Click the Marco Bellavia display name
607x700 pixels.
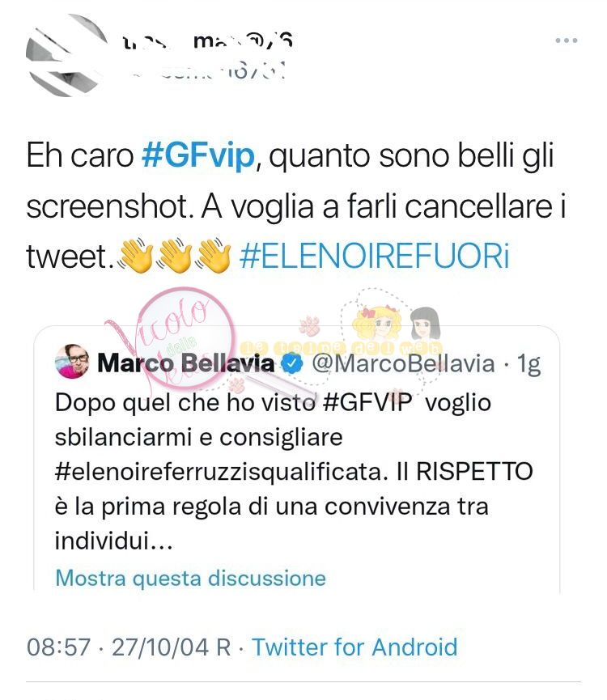[185, 363]
